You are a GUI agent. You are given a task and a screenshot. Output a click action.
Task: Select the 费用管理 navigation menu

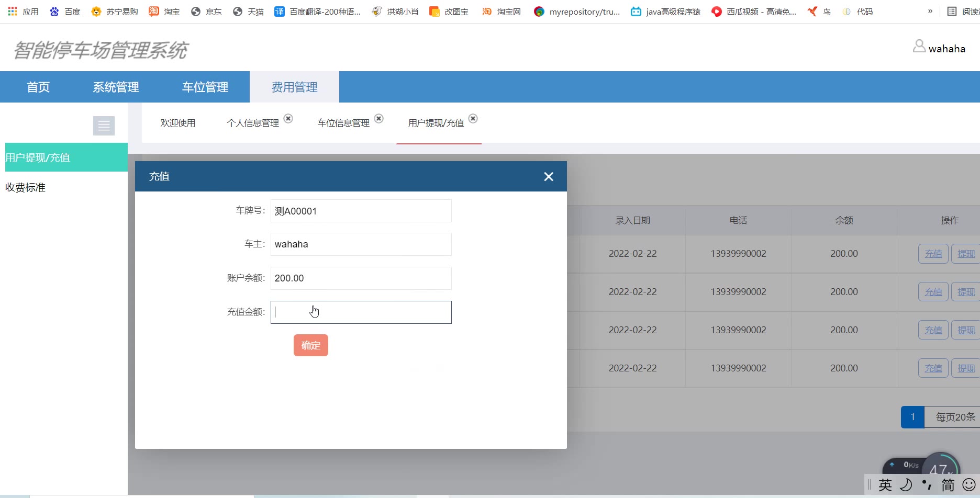click(x=294, y=87)
